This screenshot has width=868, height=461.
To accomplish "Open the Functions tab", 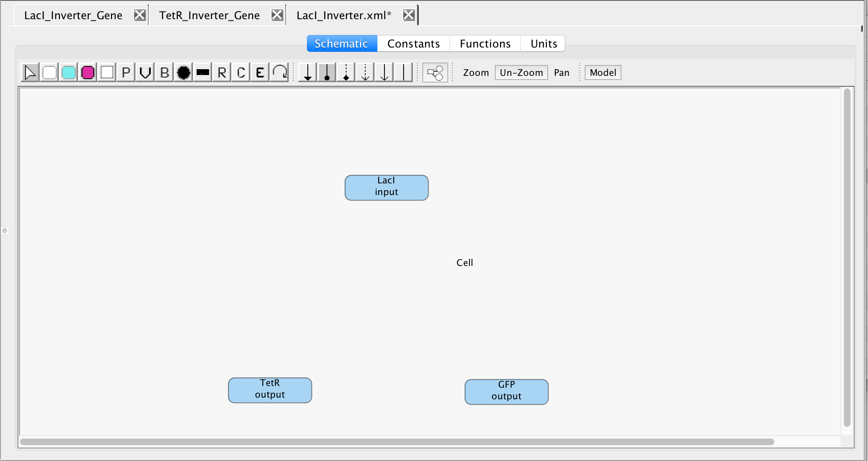I will pyautogui.click(x=485, y=44).
